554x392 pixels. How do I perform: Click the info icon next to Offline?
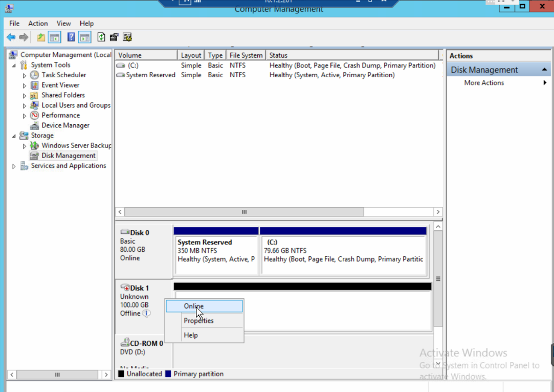point(146,313)
